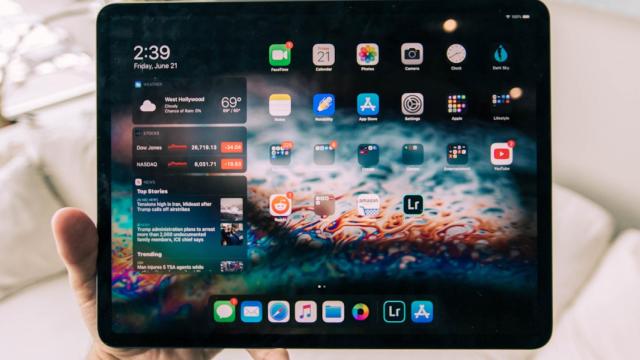Open the Calendar app showing 21
Image resolution: width=640 pixels, height=360 pixels.
pos(324,55)
